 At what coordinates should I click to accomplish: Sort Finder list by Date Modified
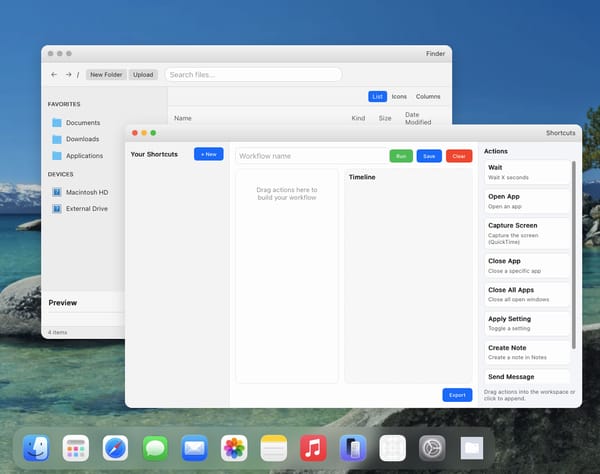418,118
